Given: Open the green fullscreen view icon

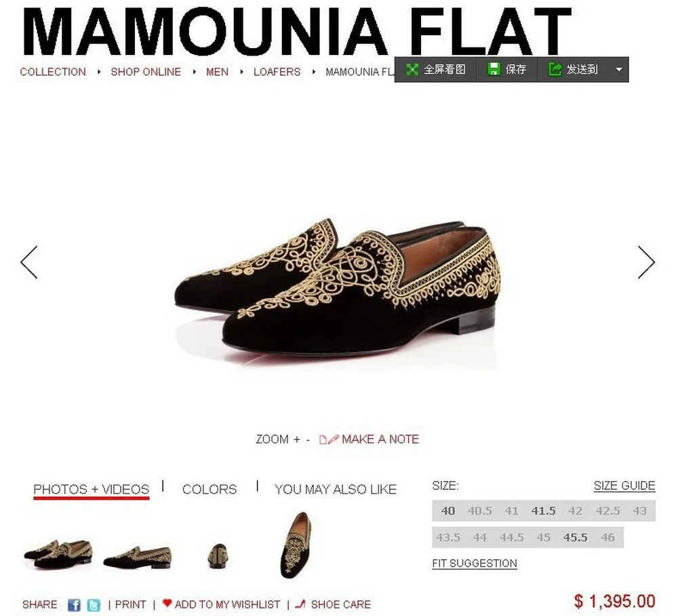Looking at the screenshot, I should pos(412,69).
